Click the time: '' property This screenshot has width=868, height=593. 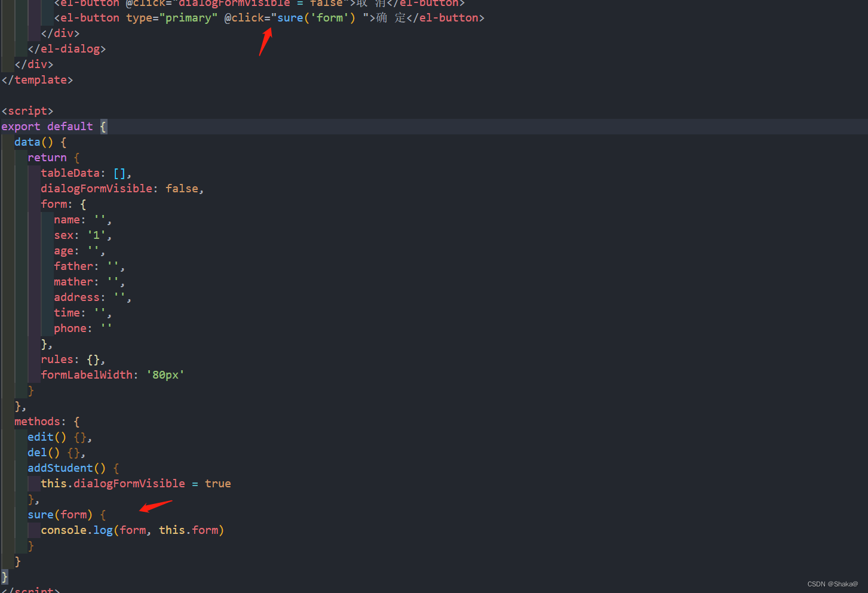[x=82, y=313]
